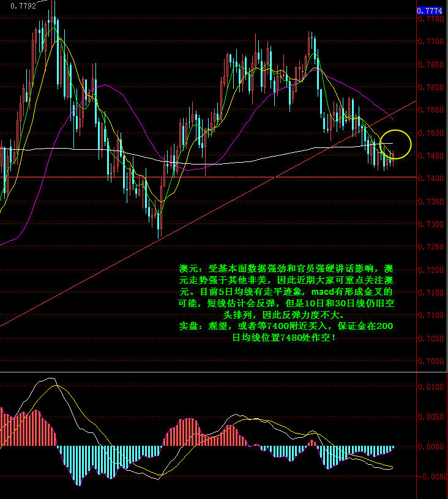Select the 0.7450 price axis label
This screenshot has width=448, height=499.
click(x=431, y=155)
